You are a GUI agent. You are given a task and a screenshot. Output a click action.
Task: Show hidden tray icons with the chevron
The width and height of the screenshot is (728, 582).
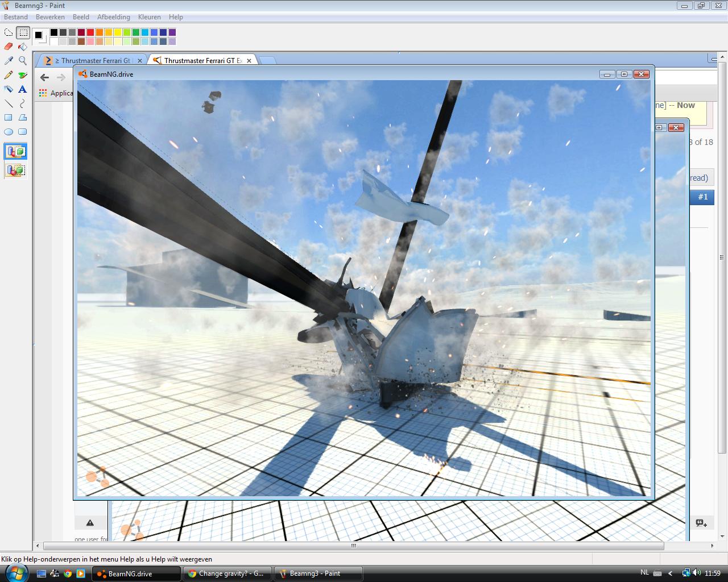[x=671, y=573]
